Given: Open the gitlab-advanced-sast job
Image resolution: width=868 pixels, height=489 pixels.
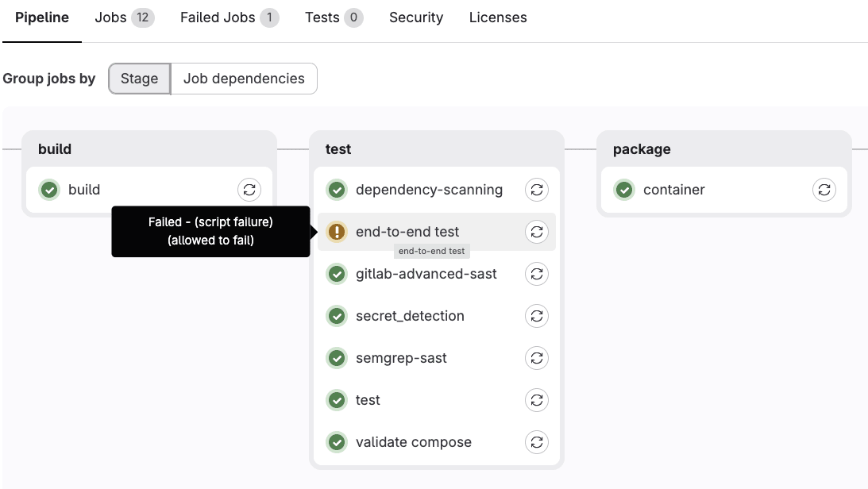Looking at the screenshot, I should [x=426, y=274].
